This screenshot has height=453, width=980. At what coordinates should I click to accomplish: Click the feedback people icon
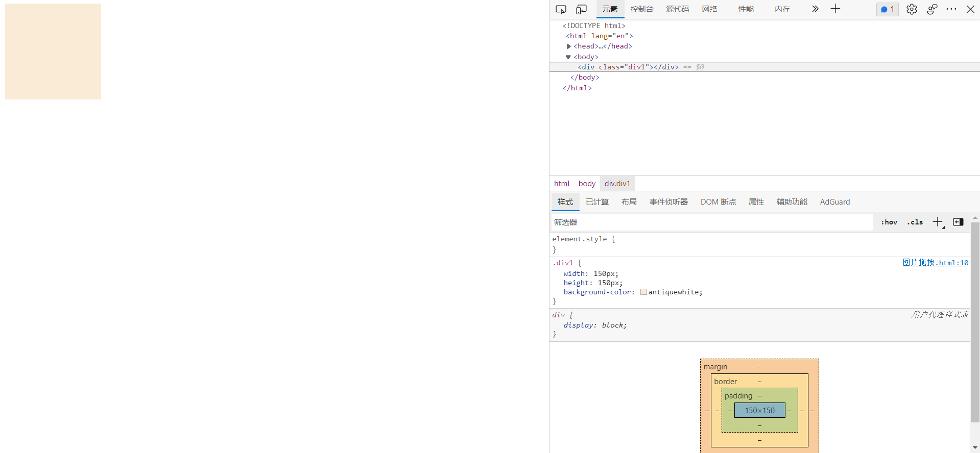tap(932, 9)
